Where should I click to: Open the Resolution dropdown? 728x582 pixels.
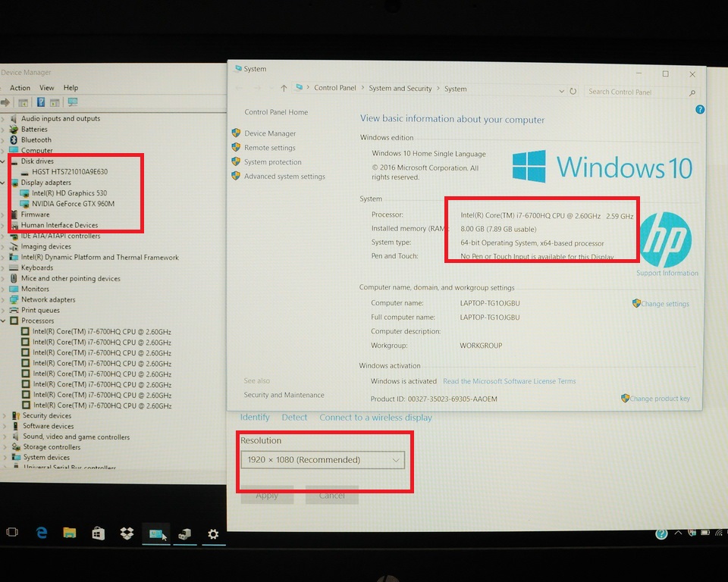click(x=323, y=460)
